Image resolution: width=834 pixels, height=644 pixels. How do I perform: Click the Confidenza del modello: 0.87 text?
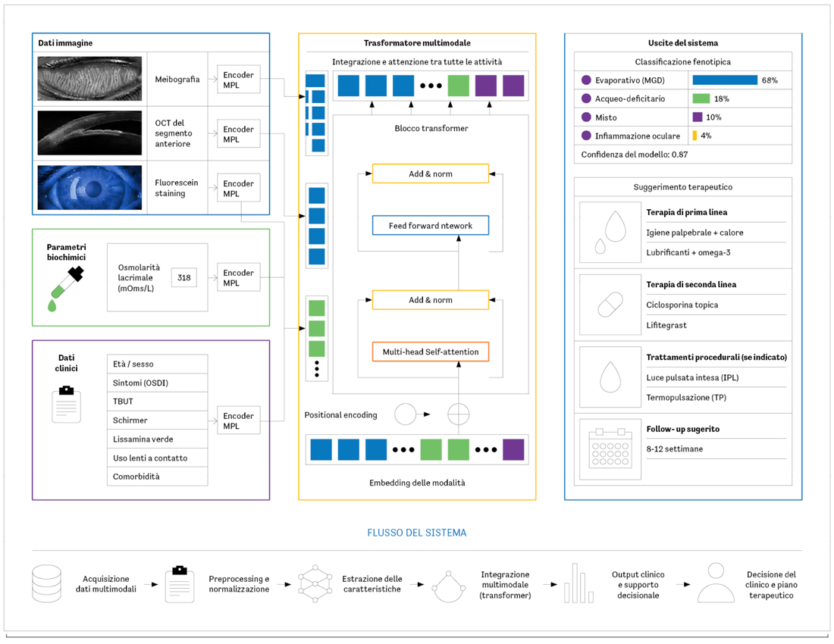tap(634, 155)
